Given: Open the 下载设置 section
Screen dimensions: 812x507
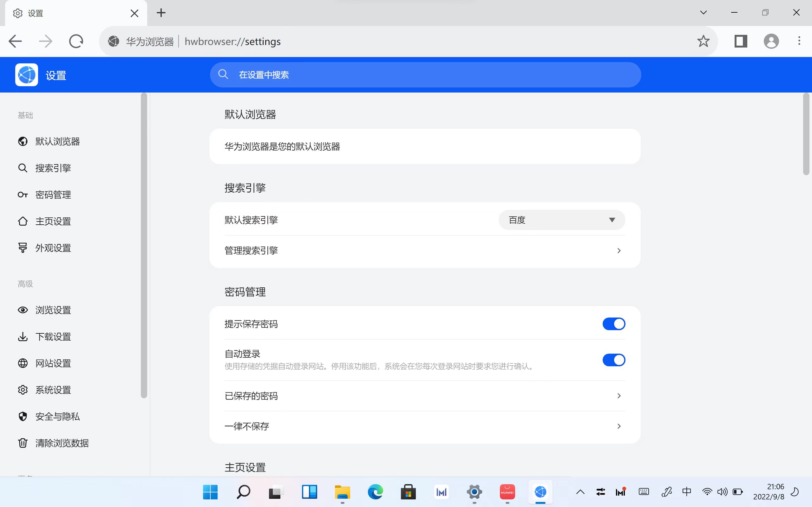Looking at the screenshot, I should [53, 336].
